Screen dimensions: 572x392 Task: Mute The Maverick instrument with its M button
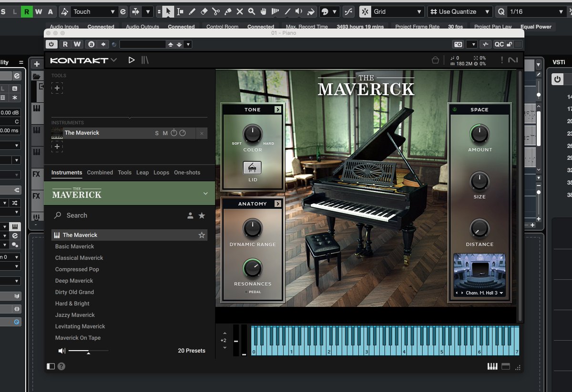pos(164,133)
